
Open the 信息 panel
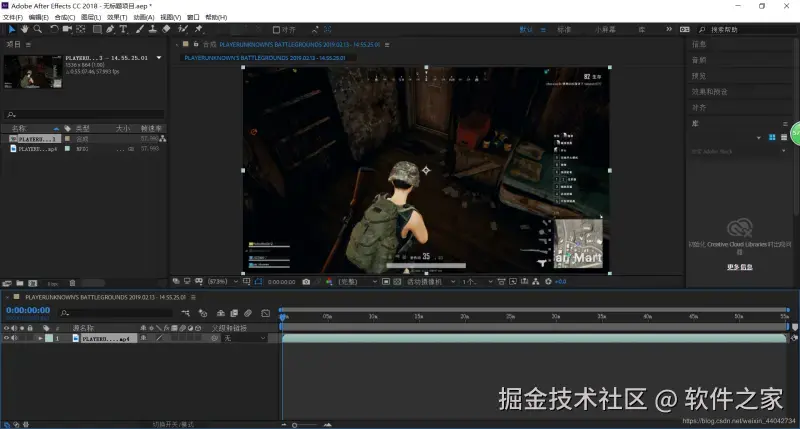pyautogui.click(x=698, y=44)
